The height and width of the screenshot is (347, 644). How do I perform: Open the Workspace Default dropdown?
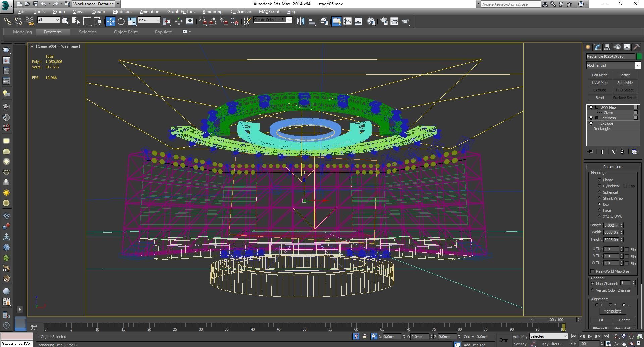94,4
